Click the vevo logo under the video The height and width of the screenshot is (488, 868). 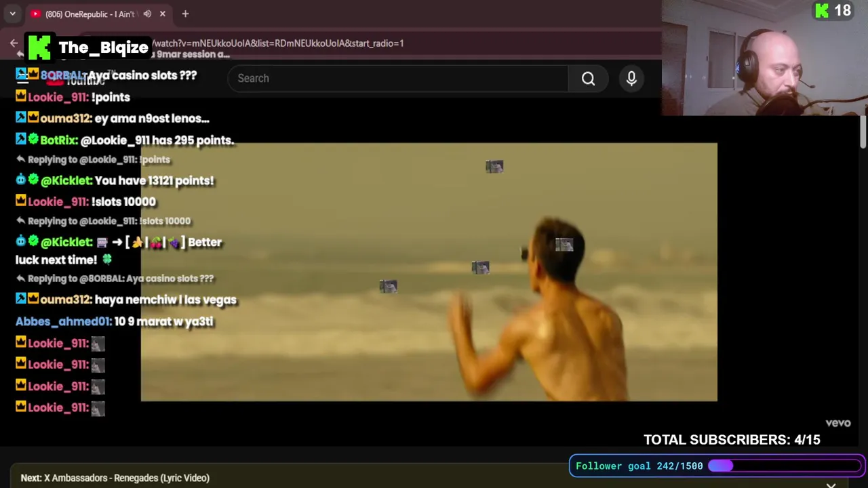coord(838,423)
